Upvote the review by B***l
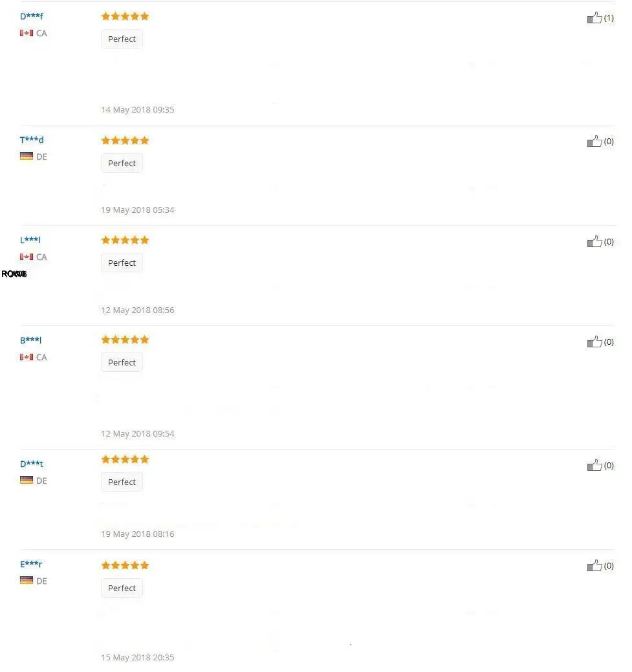The image size is (632, 672). (x=594, y=342)
